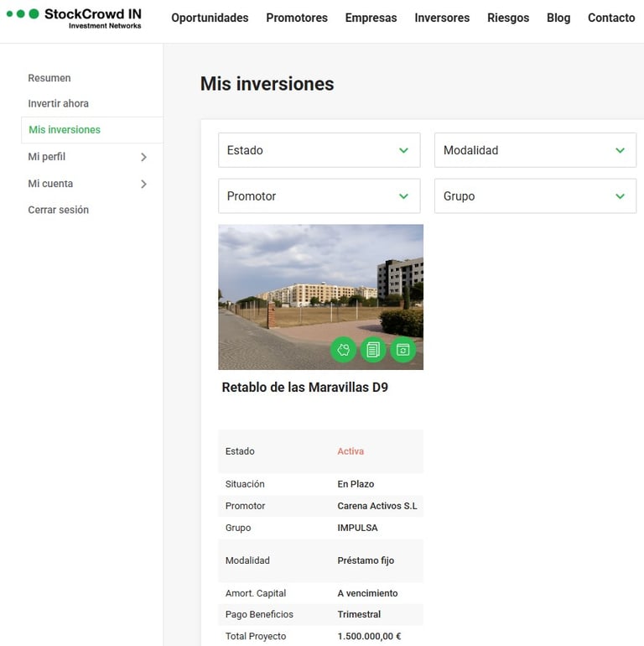This screenshot has width=644, height=646.
Task: Click the StockCrowd IN logo
Action: [x=74, y=18]
